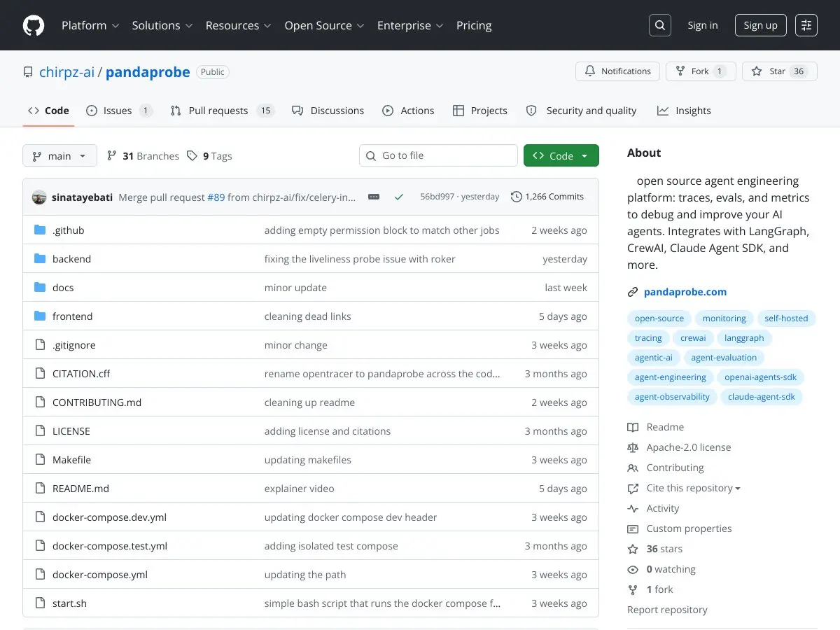Open the start.sh file
This screenshot has width=840, height=630.
[69, 603]
